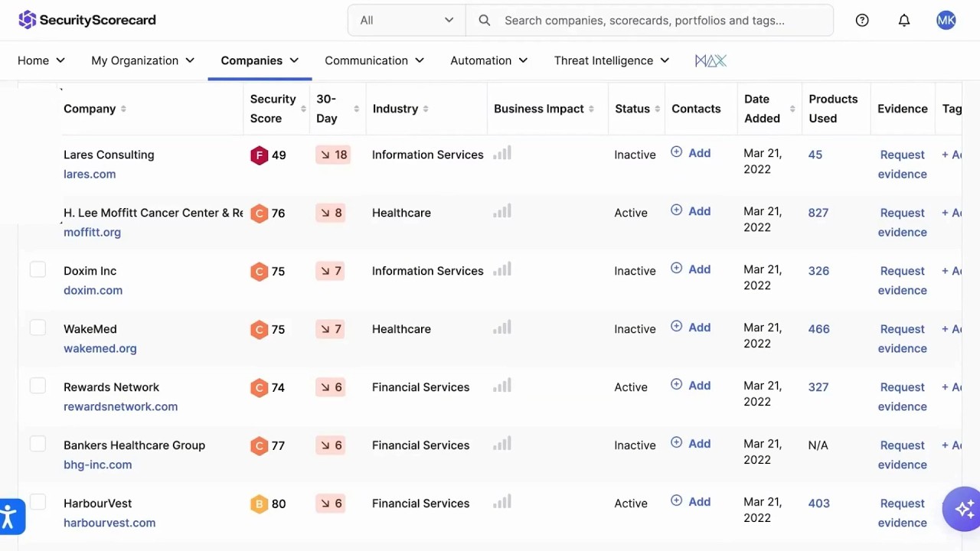Check the Bankers Healthcare Group checkbox
Image resolution: width=980 pixels, height=551 pixels.
tap(38, 444)
